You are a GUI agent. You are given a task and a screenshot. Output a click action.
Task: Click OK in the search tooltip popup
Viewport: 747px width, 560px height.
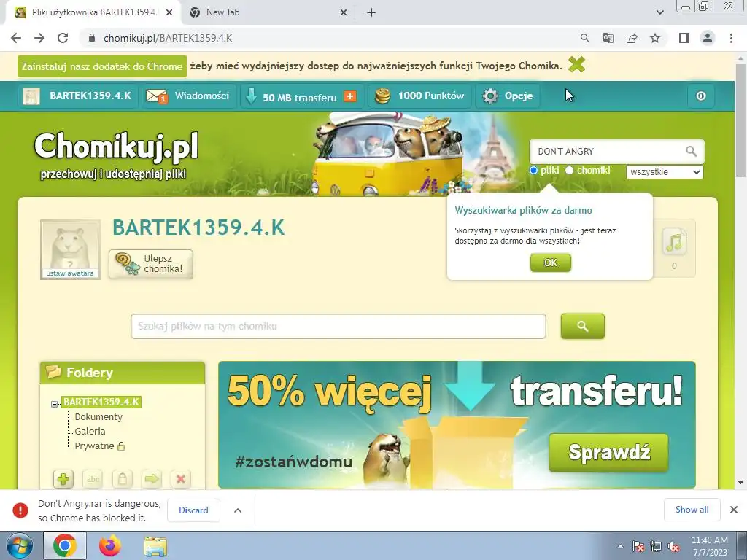pos(550,262)
